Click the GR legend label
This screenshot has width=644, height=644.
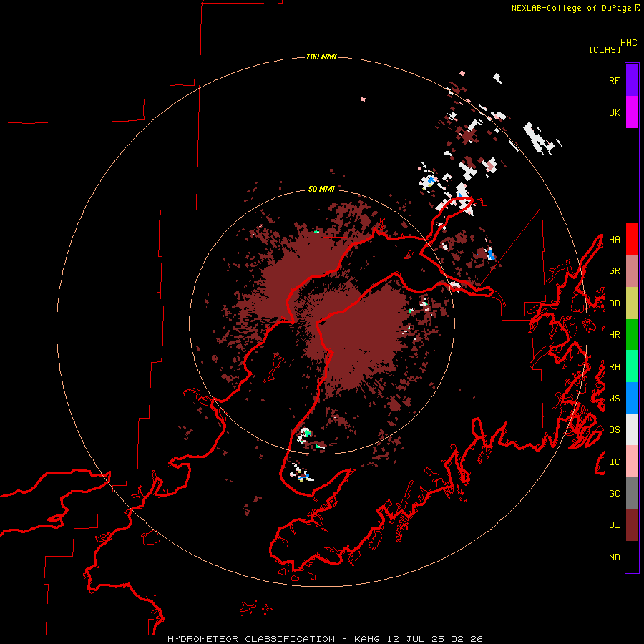pyautogui.click(x=614, y=271)
